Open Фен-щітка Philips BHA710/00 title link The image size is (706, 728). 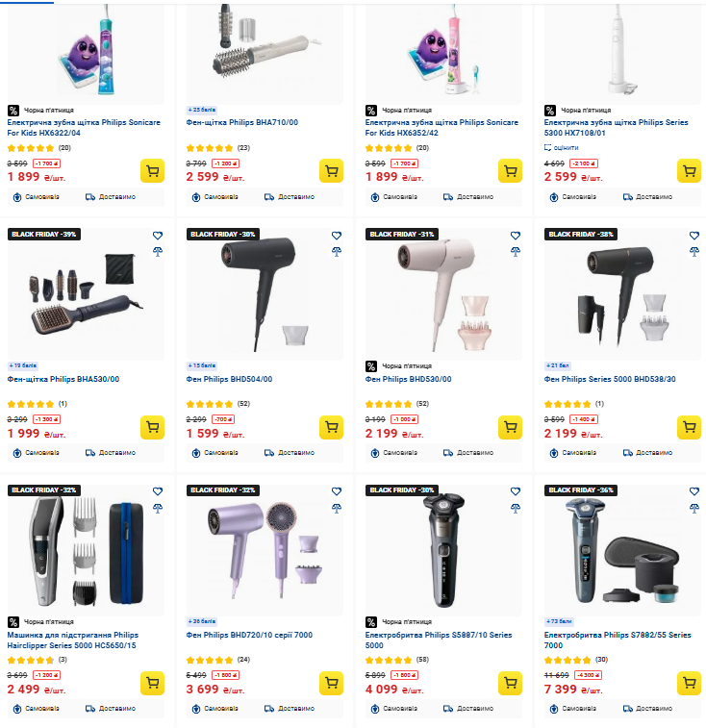coord(242,122)
